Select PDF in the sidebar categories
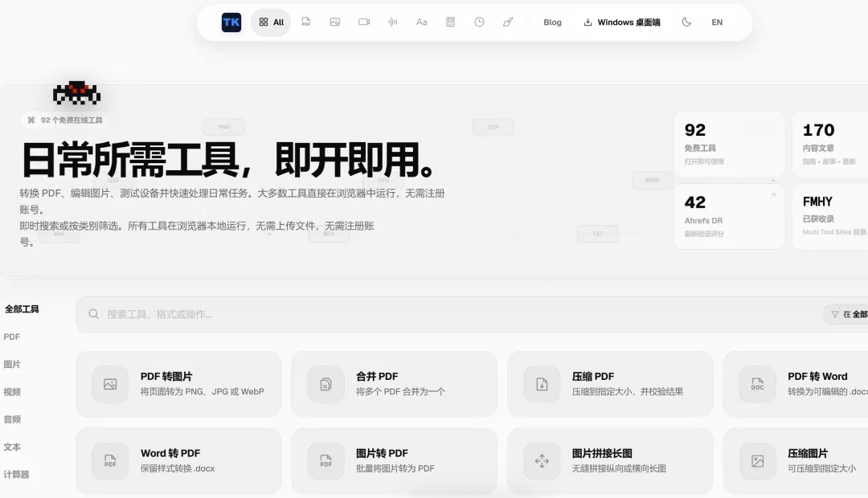The width and height of the screenshot is (868, 498). pyautogui.click(x=11, y=337)
